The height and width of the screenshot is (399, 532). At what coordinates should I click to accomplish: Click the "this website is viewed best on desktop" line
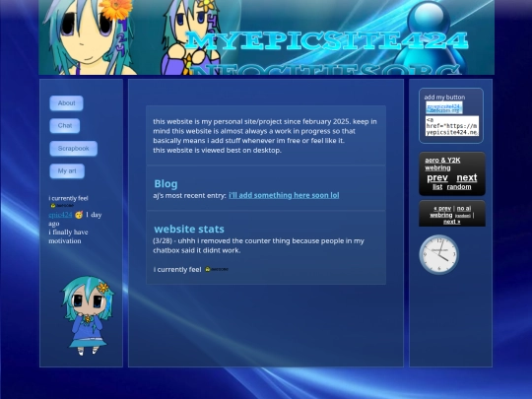[217, 151]
